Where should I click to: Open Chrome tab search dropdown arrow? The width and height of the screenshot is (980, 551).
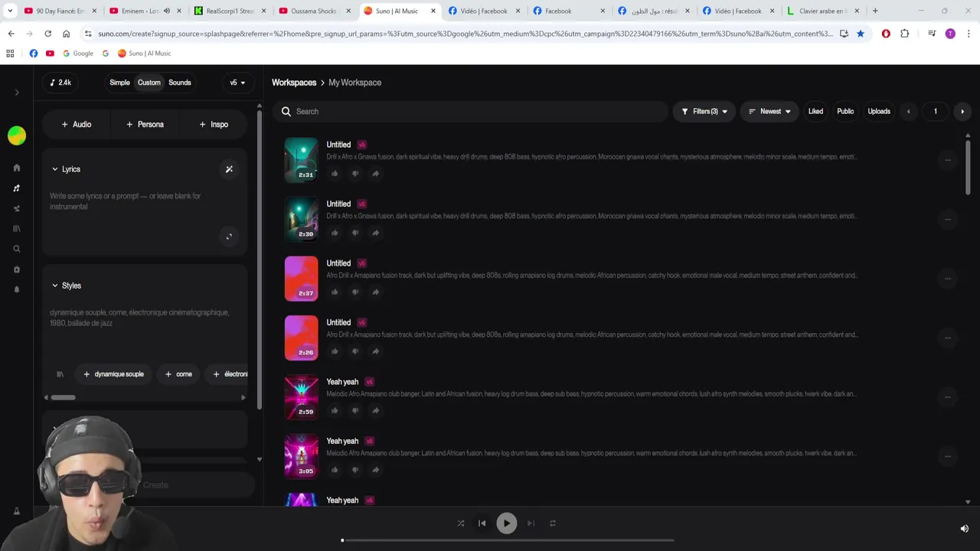[10, 11]
